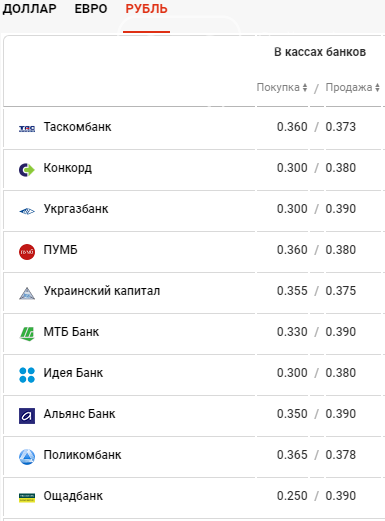Switch to the ДОЛЛАР tab

pyautogui.click(x=29, y=9)
